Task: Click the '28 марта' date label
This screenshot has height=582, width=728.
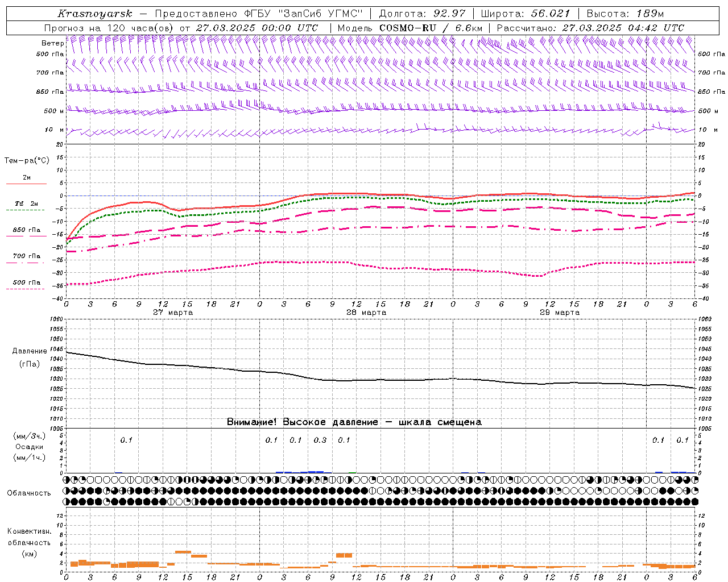Action: [366, 312]
